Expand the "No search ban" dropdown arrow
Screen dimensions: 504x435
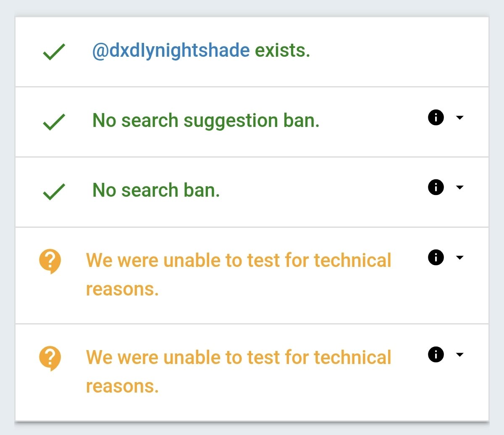pyautogui.click(x=460, y=187)
